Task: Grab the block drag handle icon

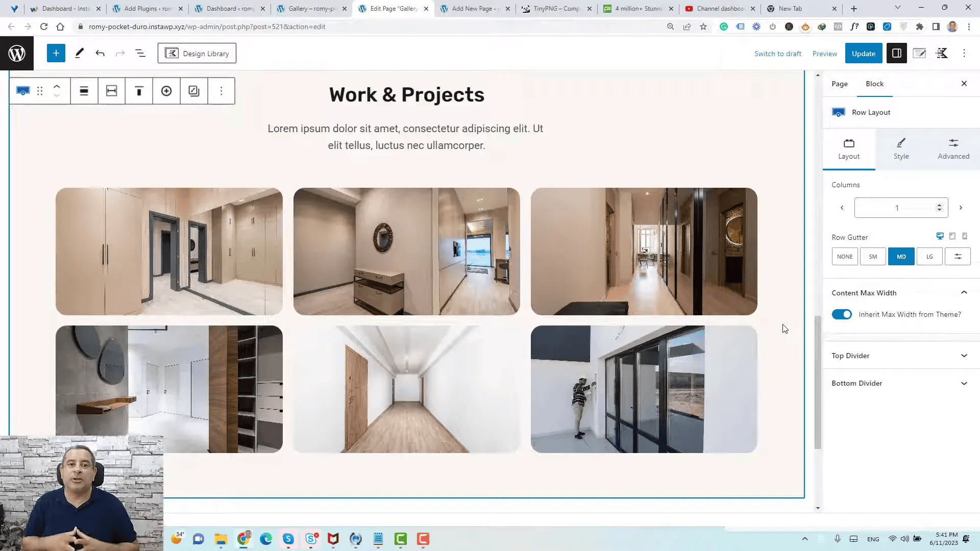Action: (x=40, y=91)
